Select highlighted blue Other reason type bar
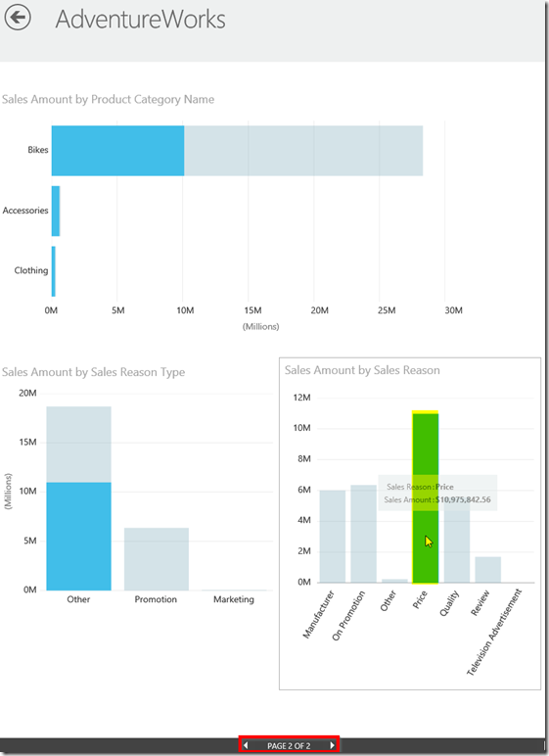Screen dimensions: 549x756 pos(78,536)
